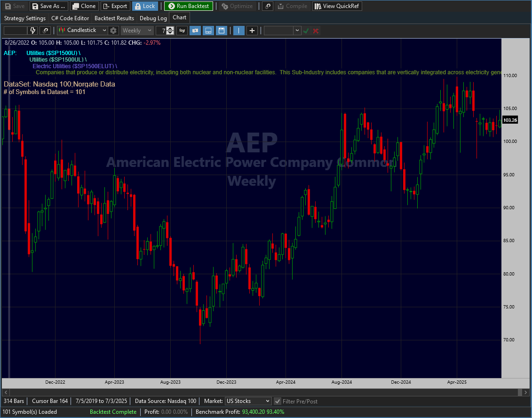Click the link icon beside Optimize
Image resolution: width=532 pixels, height=418 pixels.
click(x=268, y=6)
